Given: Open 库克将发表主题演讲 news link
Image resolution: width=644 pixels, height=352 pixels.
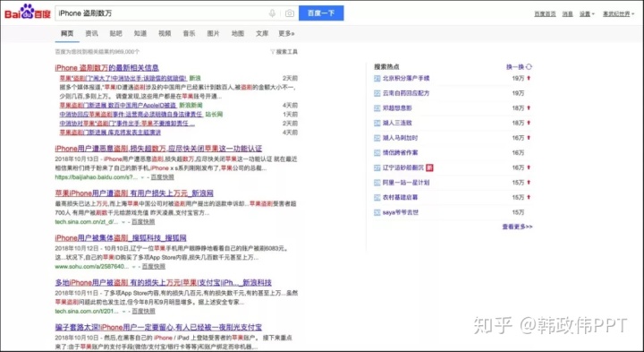Looking at the screenshot, I should [110, 133].
